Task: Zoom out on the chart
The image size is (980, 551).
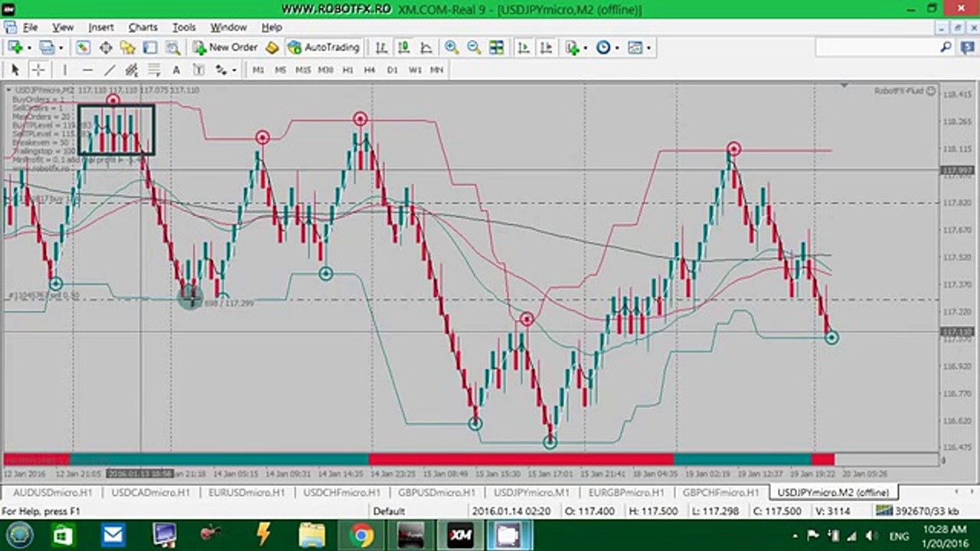Action: [x=474, y=47]
